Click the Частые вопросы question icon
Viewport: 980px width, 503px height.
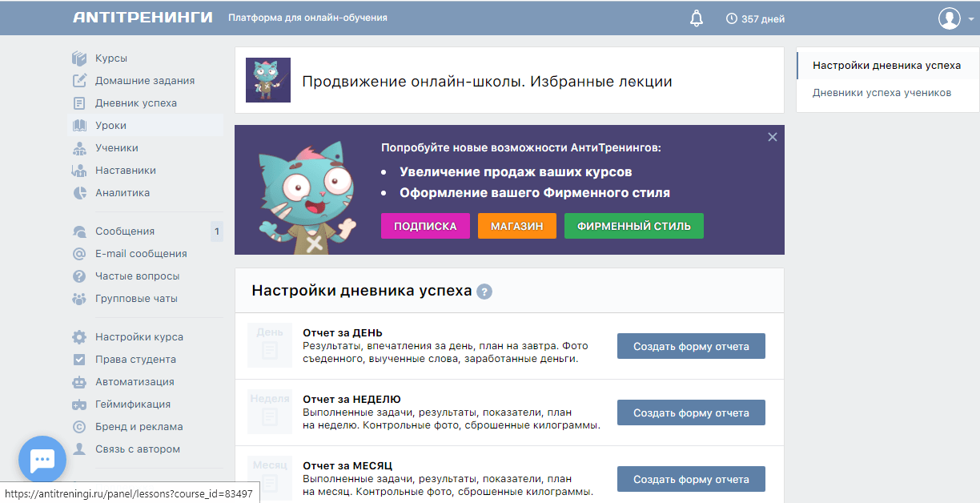79,276
